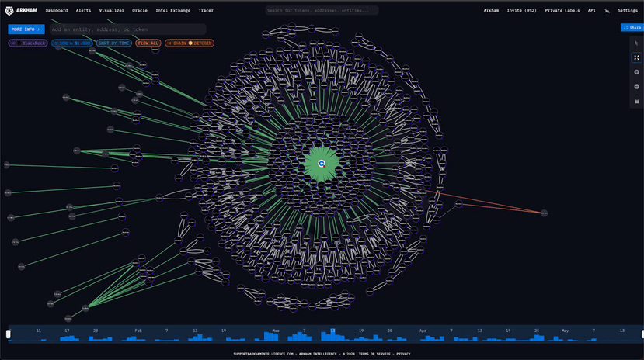Open the Alerts page
The height and width of the screenshot is (360, 644).
(x=83, y=11)
